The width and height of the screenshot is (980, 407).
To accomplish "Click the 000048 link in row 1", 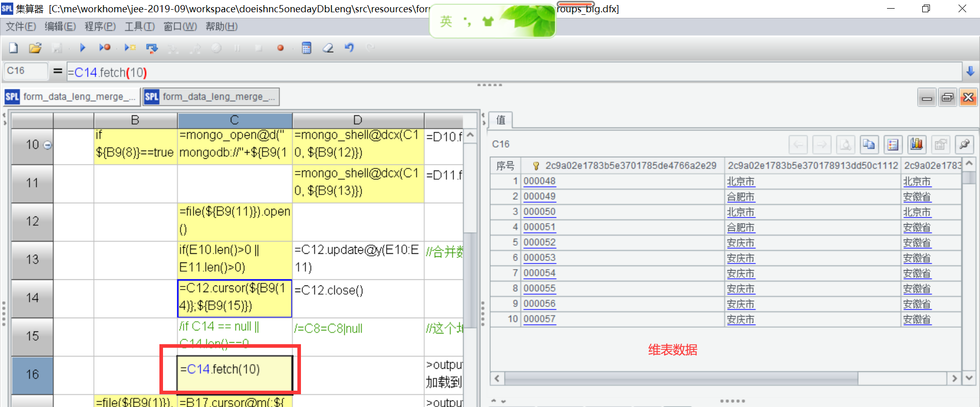I will point(539,181).
